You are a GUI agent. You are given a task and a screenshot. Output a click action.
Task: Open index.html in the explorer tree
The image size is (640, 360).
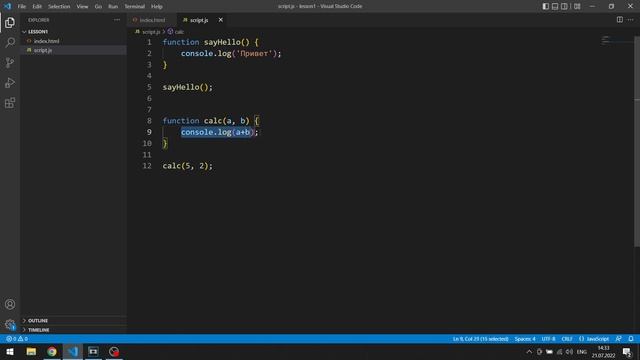[73, 41]
